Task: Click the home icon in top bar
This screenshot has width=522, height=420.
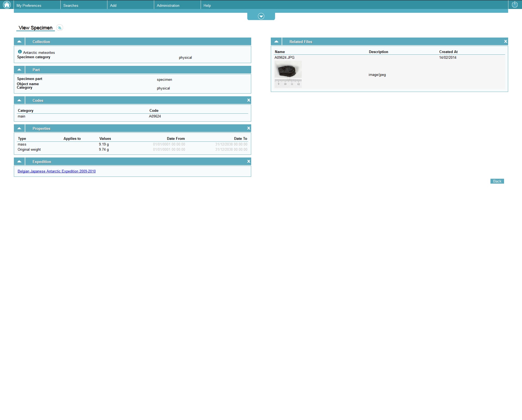Action: pos(7,5)
